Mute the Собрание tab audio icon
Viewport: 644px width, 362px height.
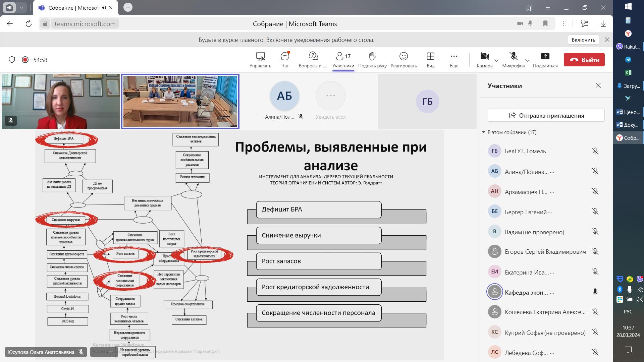pos(104,8)
